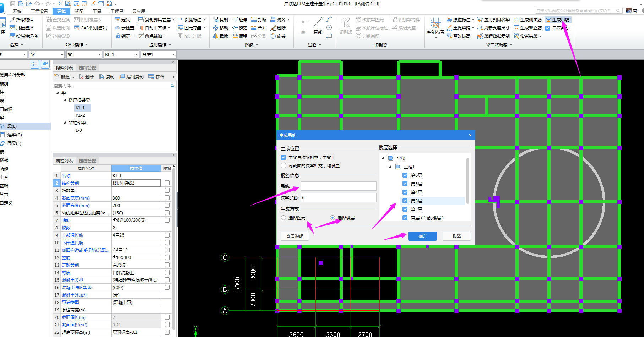Viewport: 644px width, 337px height.
Task: Expand the 复制到其它层 dropdown arrow
Action: 173,20
